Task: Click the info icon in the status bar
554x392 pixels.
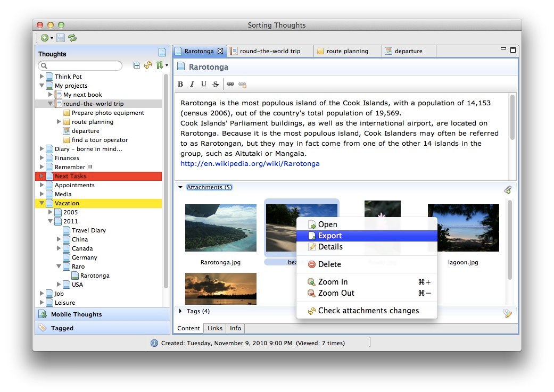Action: coord(154,343)
